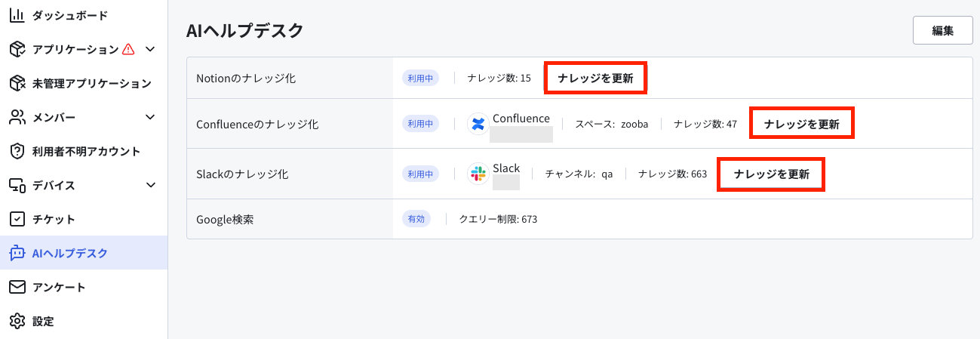Click Google検索 row label
Viewport: 980px width, 339px height.
point(225,220)
